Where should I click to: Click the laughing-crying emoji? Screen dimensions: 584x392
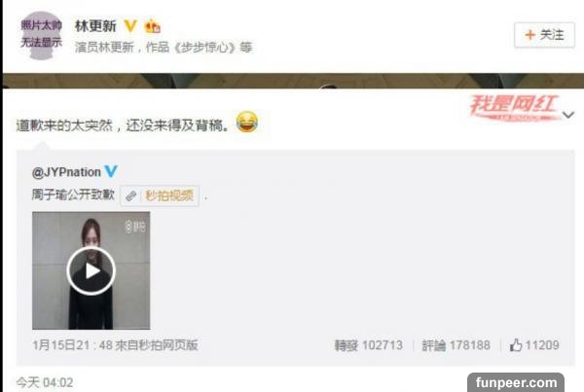point(247,122)
